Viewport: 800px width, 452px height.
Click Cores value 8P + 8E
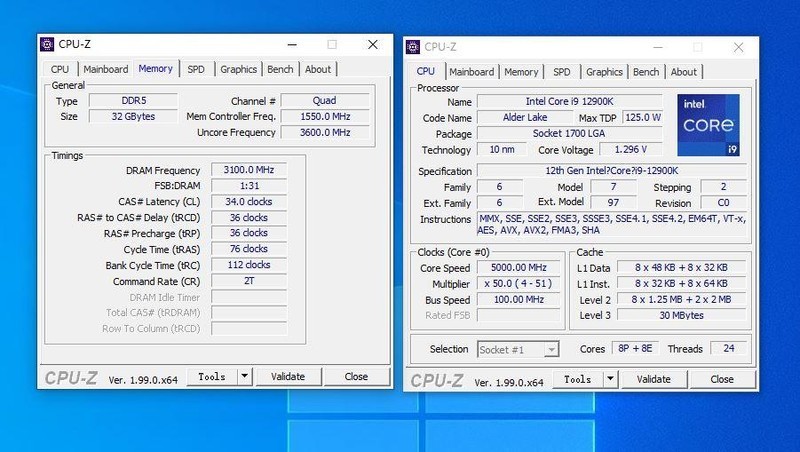click(635, 348)
